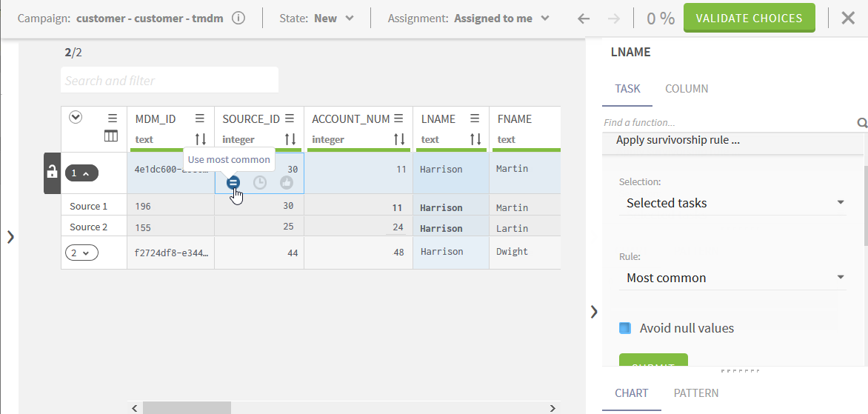The width and height of the screenshot is (868, 414).
Task: Click the search magnifier in Find a function
Action: pyautogui.click(x=862, y=123)
